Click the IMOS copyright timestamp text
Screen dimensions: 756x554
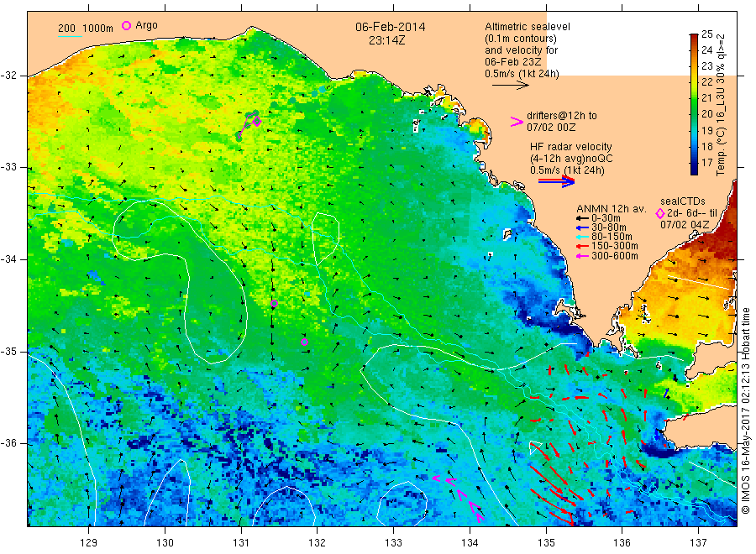pos(745,411)
